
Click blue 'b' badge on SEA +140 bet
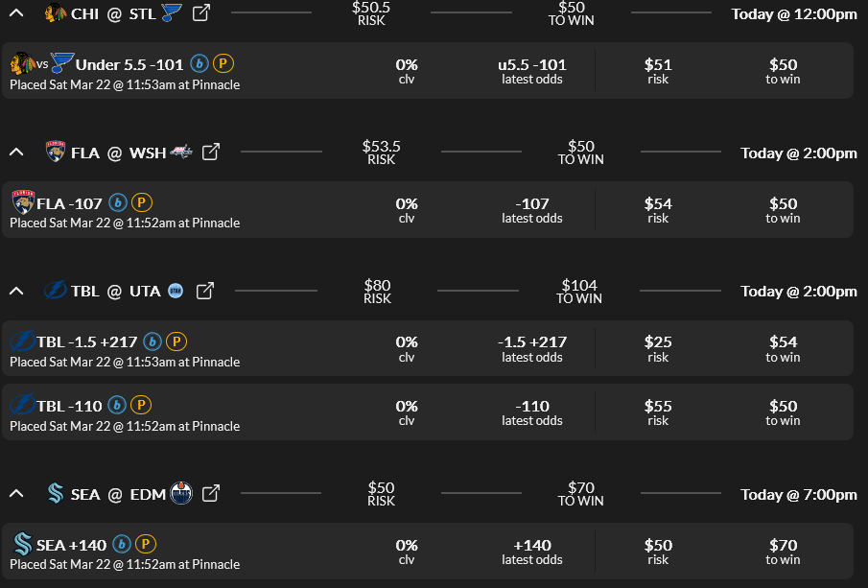point(122,545)
